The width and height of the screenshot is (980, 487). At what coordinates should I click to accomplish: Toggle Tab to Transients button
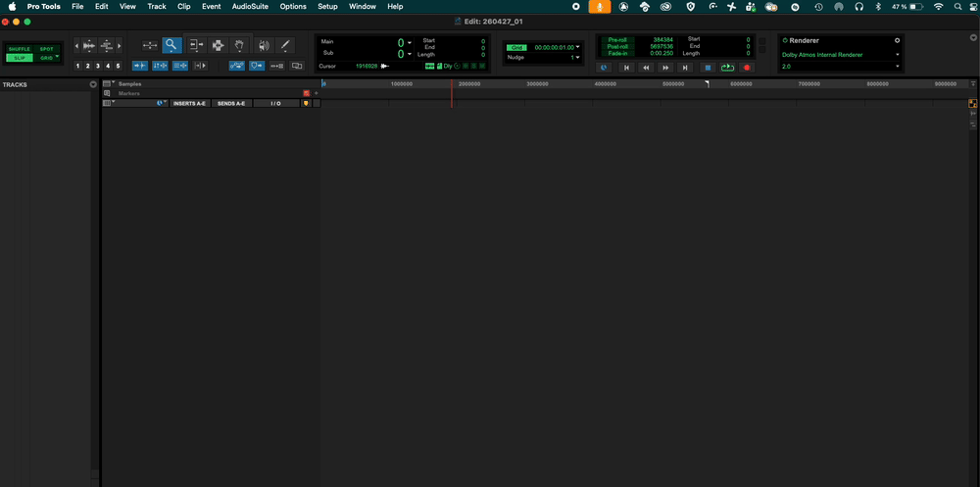tap(140, 65)
